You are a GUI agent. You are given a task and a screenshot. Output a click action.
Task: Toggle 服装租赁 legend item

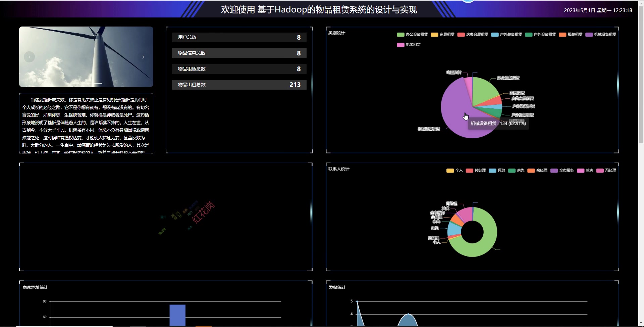pos(571,35)
